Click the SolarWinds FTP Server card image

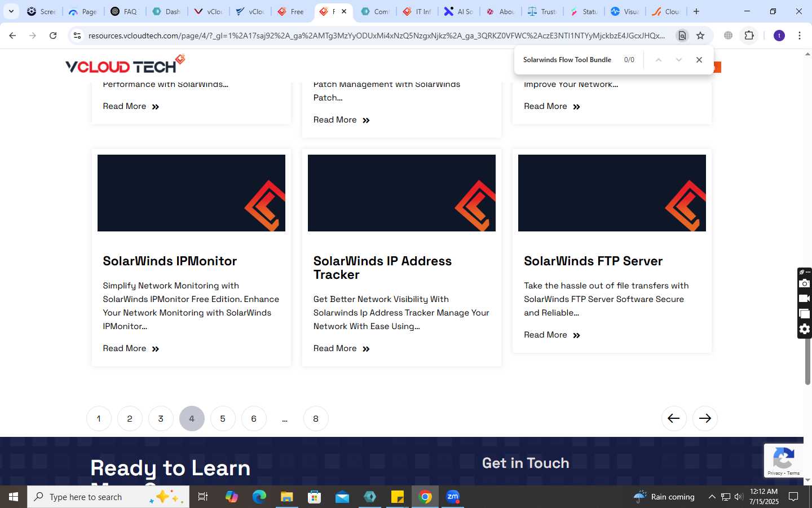pyautogui.click(x=612, y=193)
